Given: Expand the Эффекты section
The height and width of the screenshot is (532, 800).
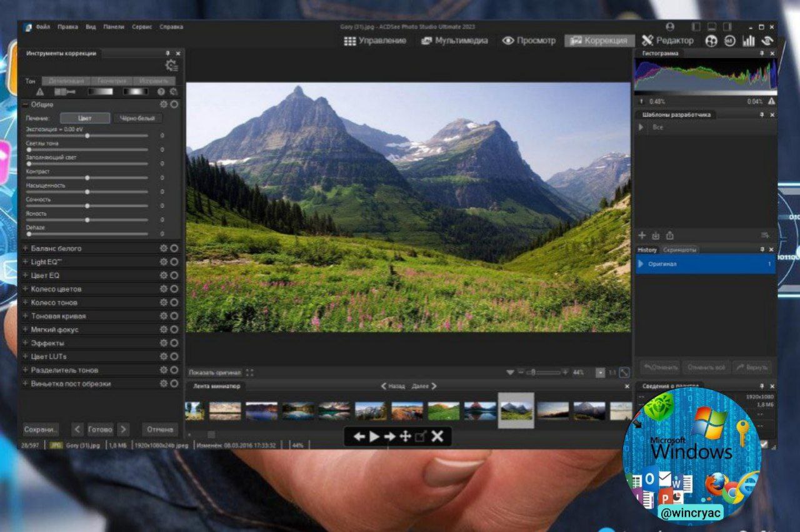Looking at the screenshot, I should pyautogui.click(x=26, y=343).
